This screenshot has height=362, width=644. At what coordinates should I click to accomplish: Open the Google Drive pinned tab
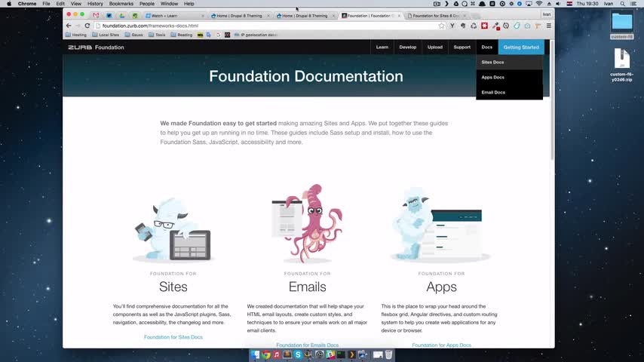pos(122,16)
